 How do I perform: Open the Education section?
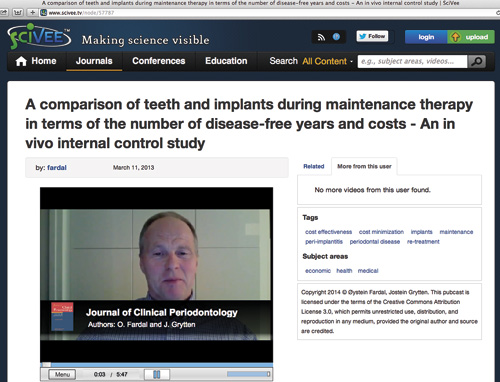[226, 61]
